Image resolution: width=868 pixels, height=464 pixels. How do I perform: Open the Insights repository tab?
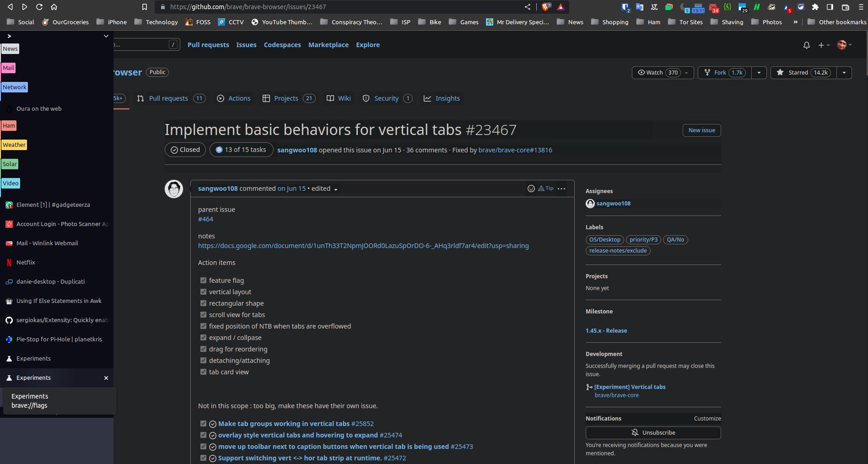click(442, 98)
